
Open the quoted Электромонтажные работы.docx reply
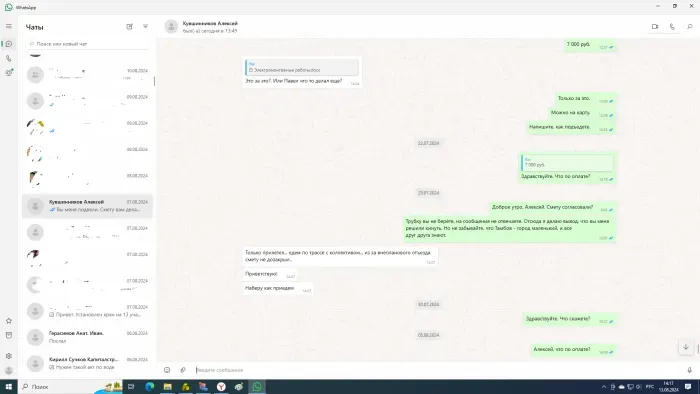click(302, 67)
